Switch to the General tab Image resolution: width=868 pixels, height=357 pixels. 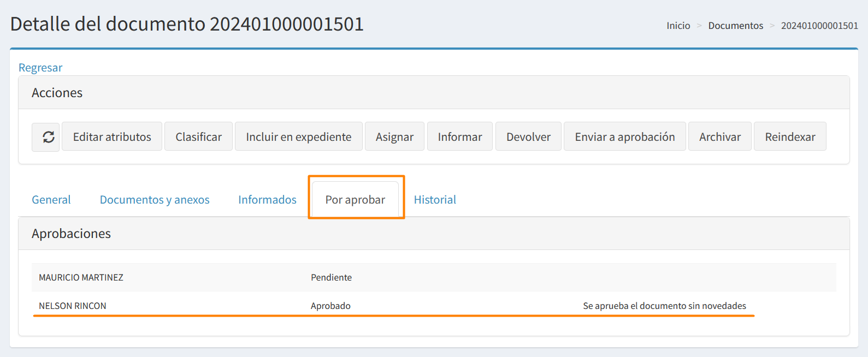coord(51,200)
